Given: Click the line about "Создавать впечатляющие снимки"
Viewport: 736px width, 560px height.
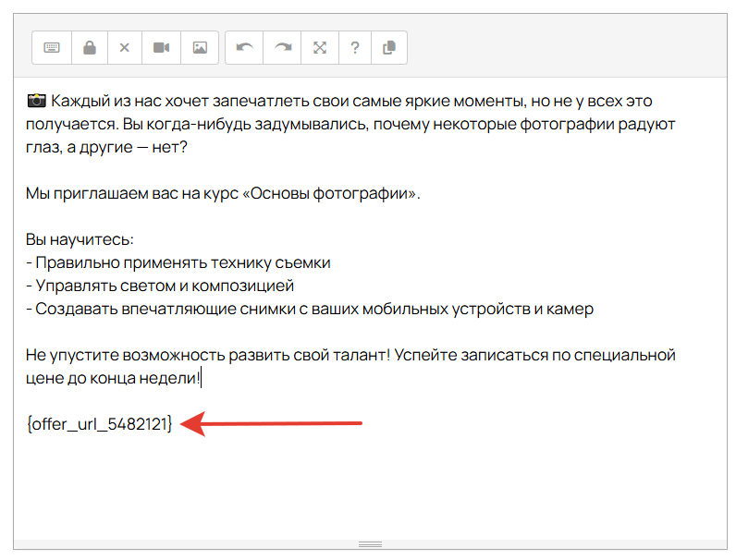Looking at the screenshot, I should (310, 309).
